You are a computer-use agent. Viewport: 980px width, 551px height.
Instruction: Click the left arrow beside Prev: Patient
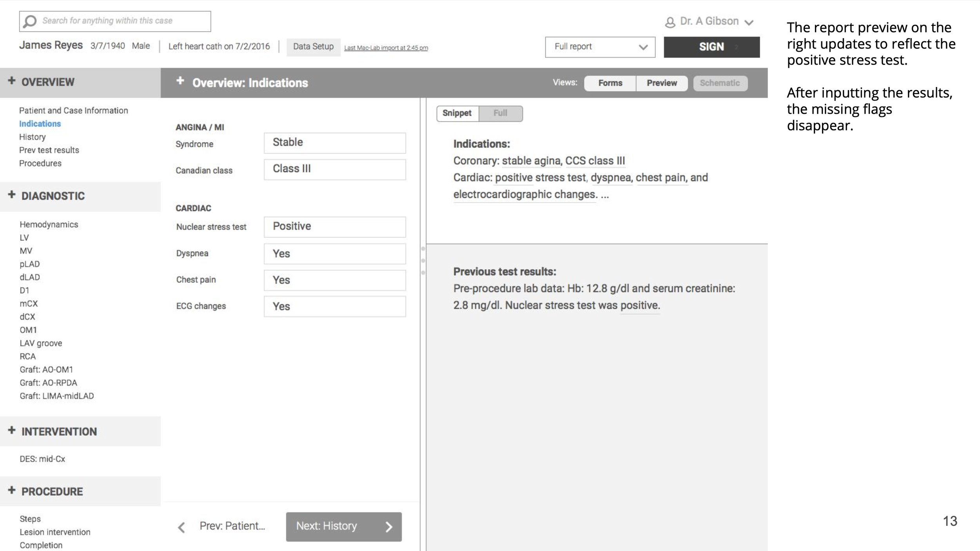tap(181, 527)
